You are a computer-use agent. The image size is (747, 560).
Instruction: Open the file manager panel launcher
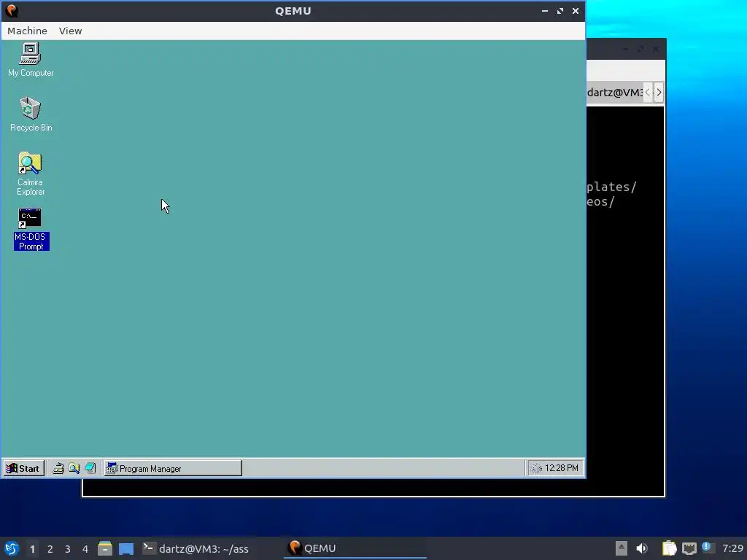pyautogui.click(x=105, y=548)
